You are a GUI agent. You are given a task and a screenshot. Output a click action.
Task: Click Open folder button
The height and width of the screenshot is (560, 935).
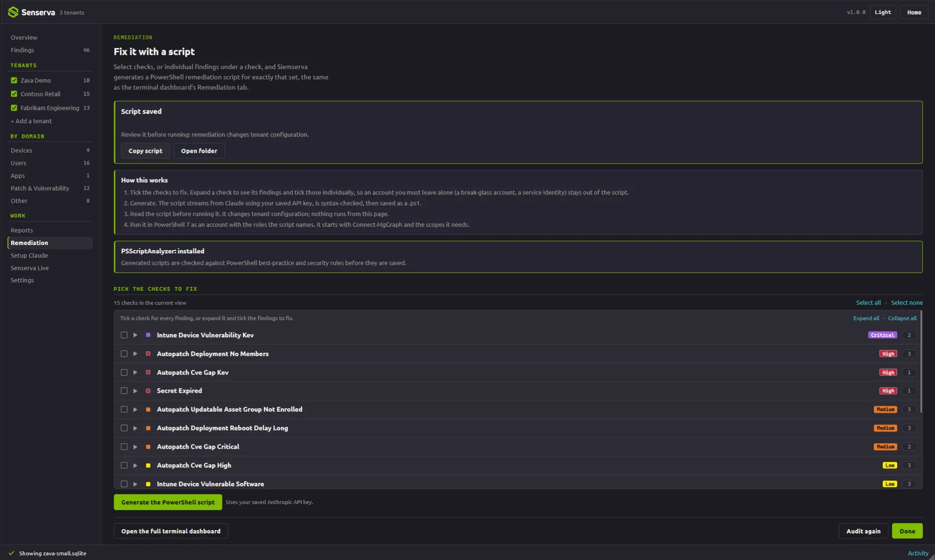tap(199, 151)
